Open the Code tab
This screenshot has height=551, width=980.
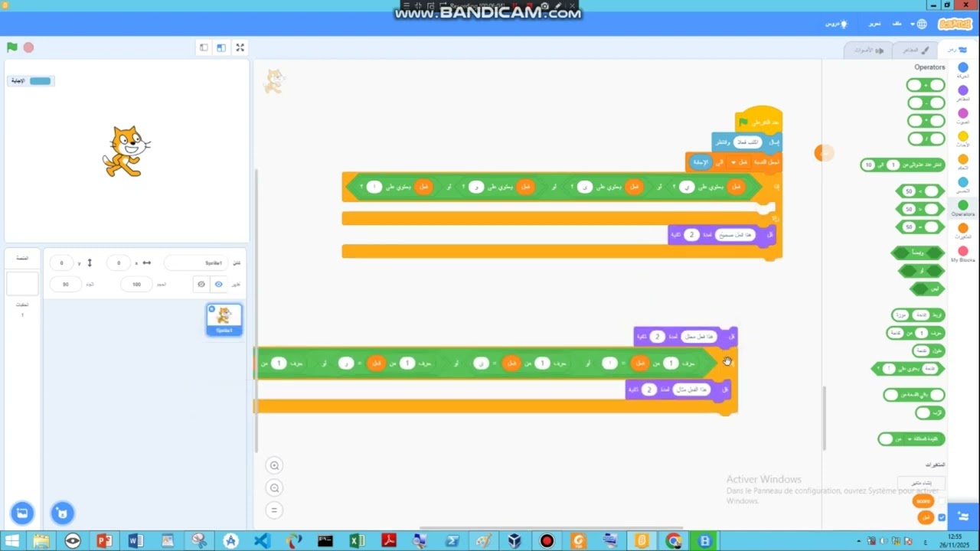(957, 50)
